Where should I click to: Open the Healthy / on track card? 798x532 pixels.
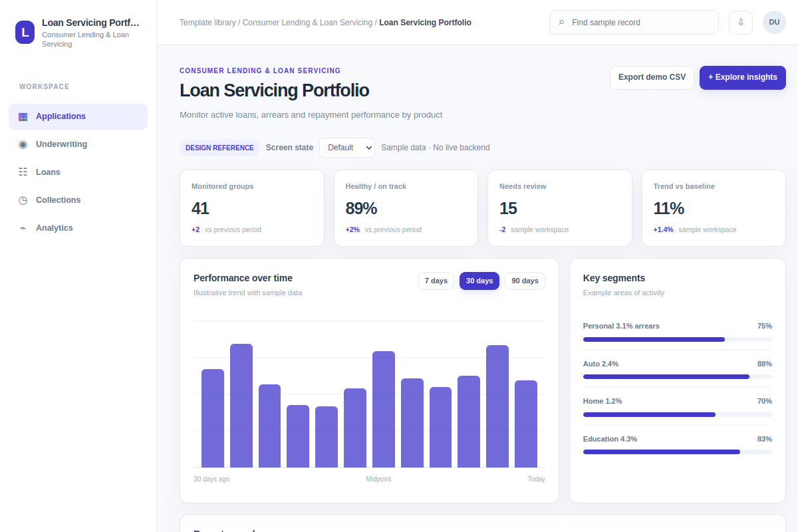click(x=406, y=208)
